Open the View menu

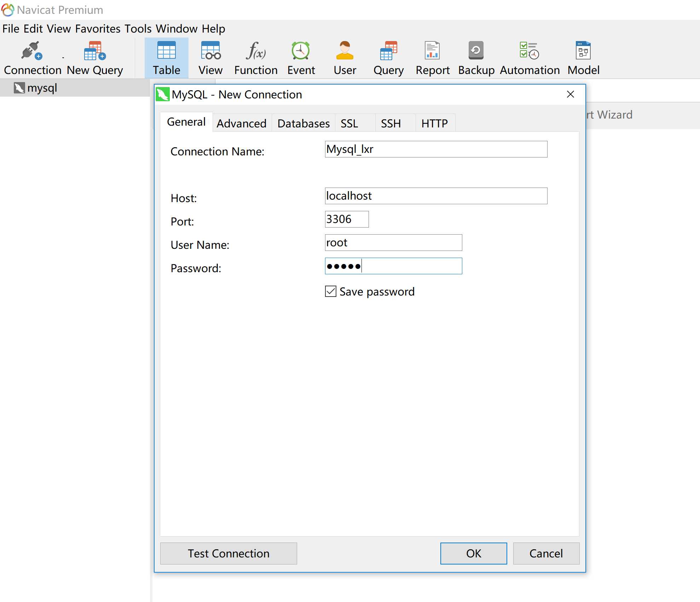[59, 29]
